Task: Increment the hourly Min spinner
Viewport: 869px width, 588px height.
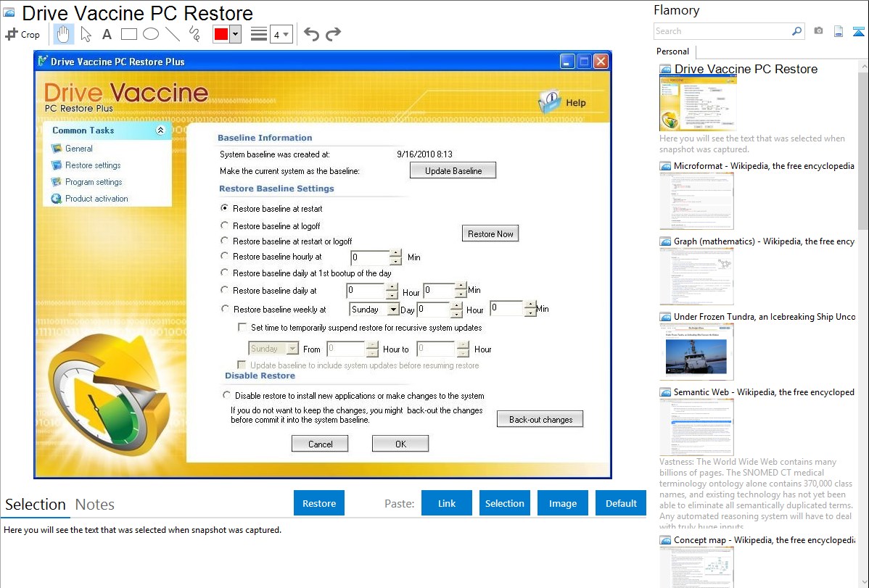Action: coord(395,253)
